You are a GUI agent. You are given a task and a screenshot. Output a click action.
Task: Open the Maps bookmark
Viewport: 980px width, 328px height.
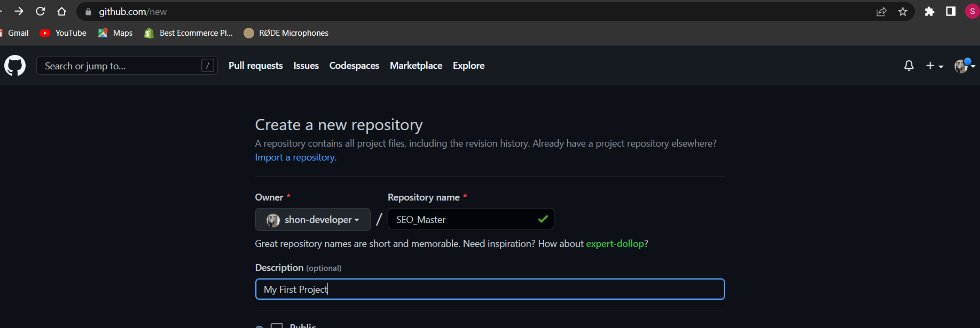tap(115, 33)
